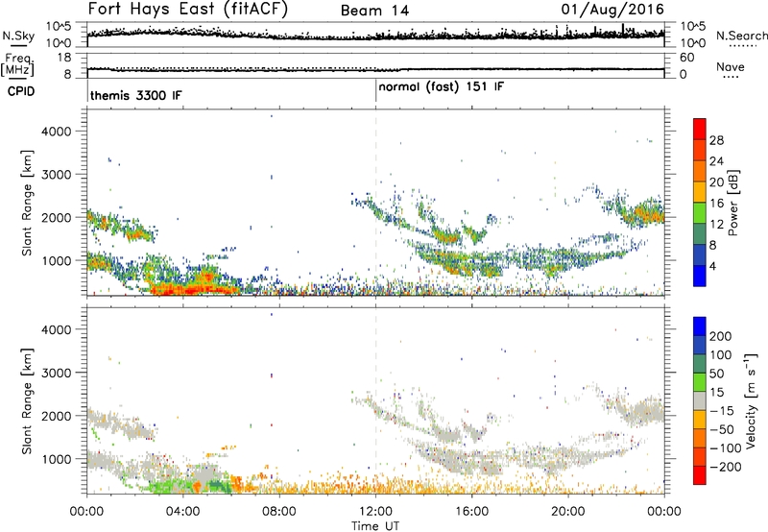Image resolution: width=768 pixels, height=532 pixels.
Task: Click the date '01/Aug/2016'
Action: coord(612,10)
